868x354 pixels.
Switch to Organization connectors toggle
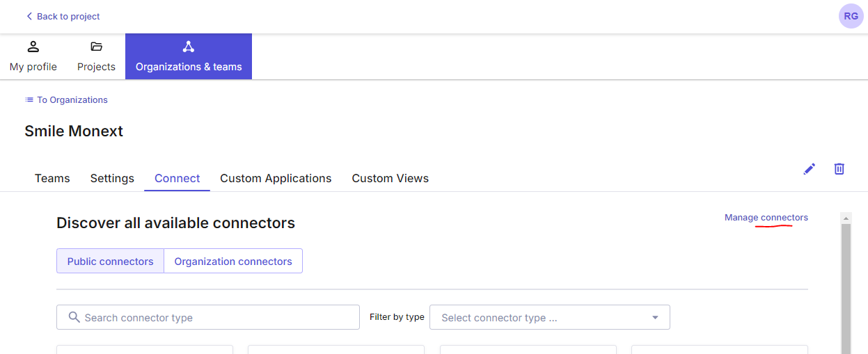[x=233, y=262]
